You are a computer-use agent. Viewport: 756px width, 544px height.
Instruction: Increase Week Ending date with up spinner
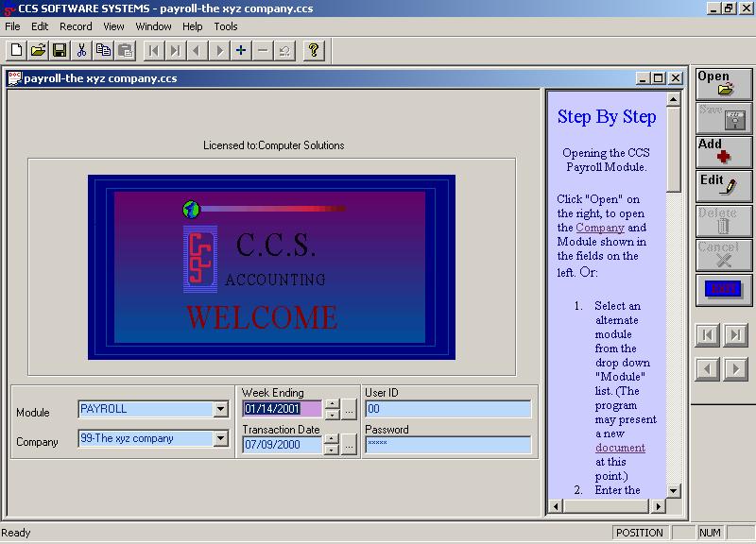332,405
